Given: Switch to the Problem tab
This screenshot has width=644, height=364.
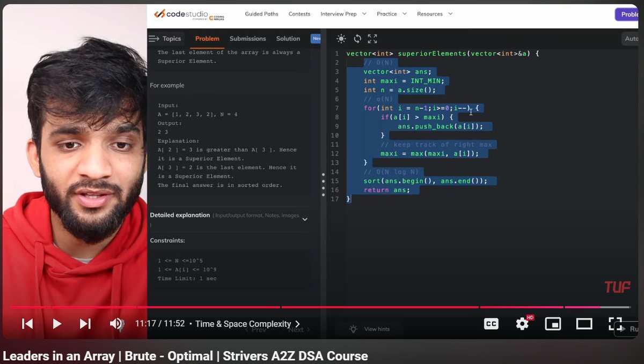Looking at the screenshot, I should [x=207, y=39].
